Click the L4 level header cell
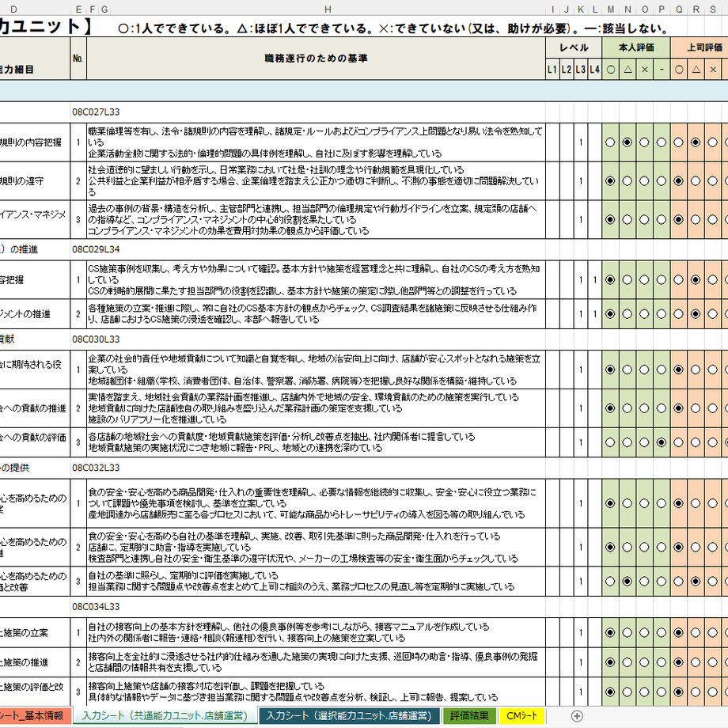The height and width of the screenshot is (728, 728). pyautogui.click(x=595, y=70)
